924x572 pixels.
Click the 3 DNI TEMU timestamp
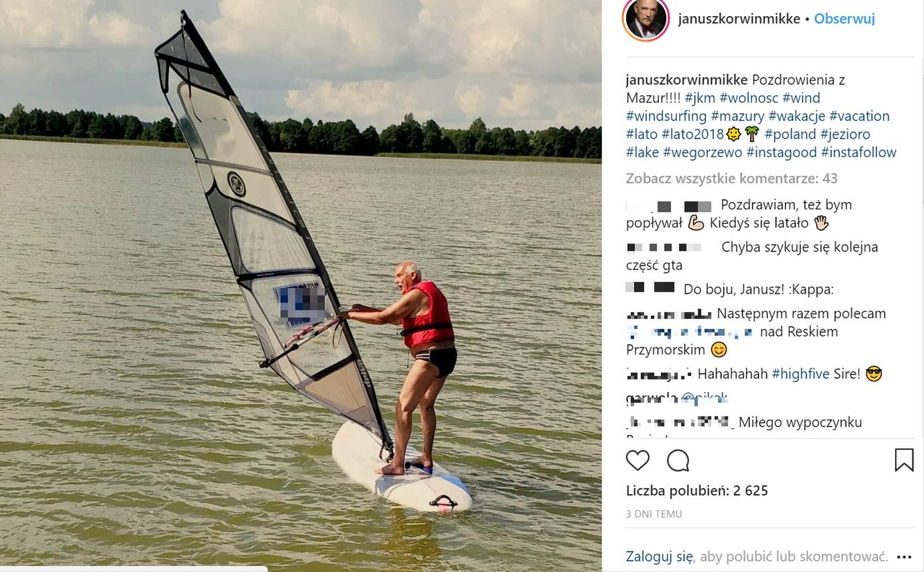(x=654, y=514)
